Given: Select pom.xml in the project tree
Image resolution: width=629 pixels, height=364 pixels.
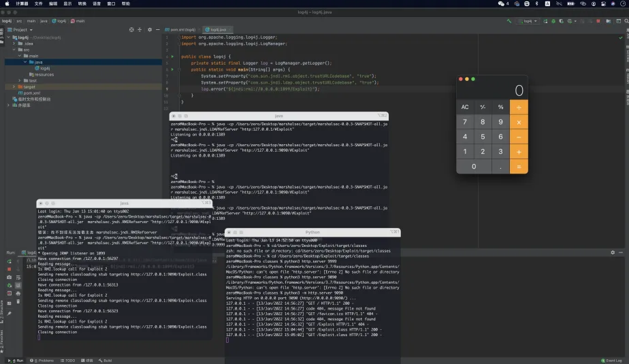Looking at the screenshot, I should 31,93.
